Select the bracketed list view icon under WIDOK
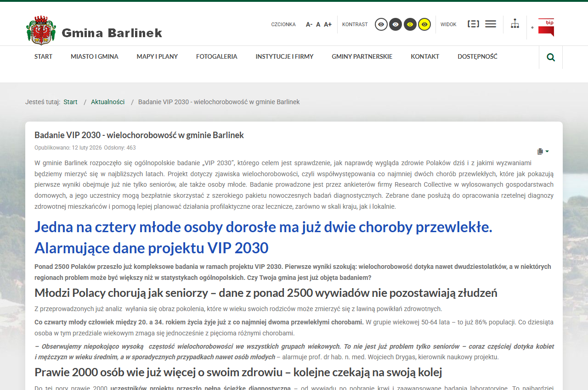The height and width of the screenshot is (390, 588). pyautogui.click(x=473, y=23)
